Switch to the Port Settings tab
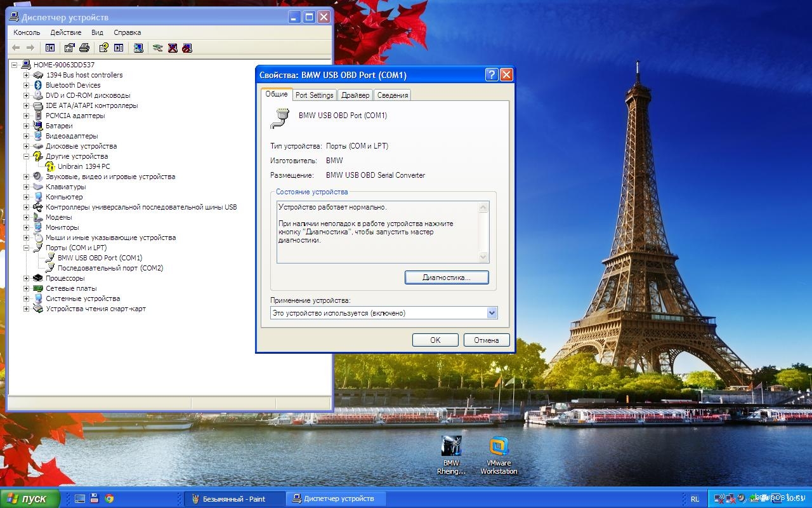This screenshot has height=508, width=812. pyautogui.click(x=314, y=95)
